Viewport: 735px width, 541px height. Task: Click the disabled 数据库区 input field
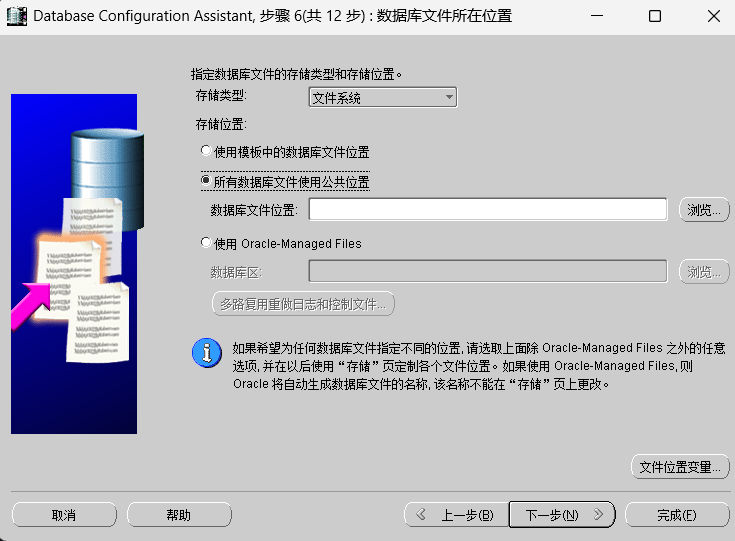(x=488, y=271)
